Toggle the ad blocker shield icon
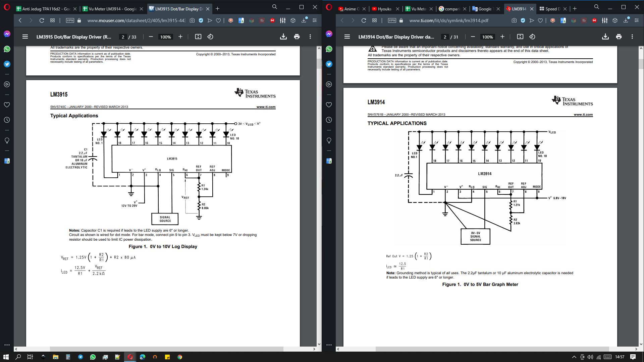 pos(201,20)
